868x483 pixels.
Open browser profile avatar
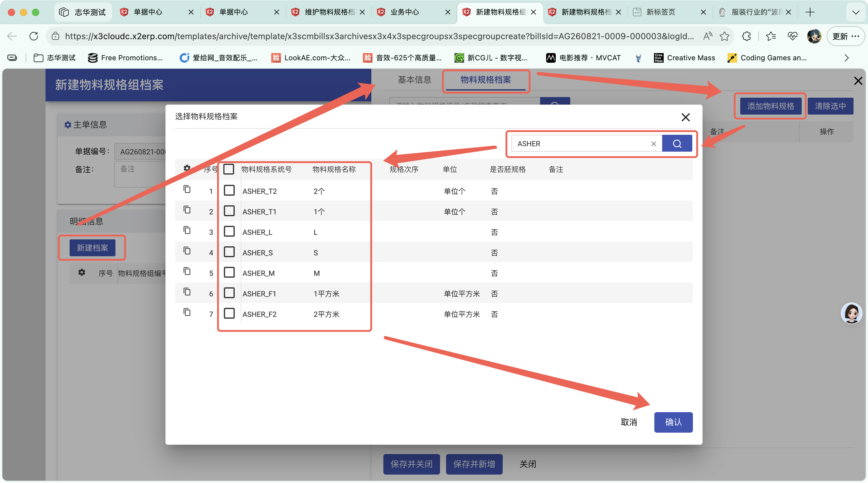pyautogui.click(x=814, y=36)
